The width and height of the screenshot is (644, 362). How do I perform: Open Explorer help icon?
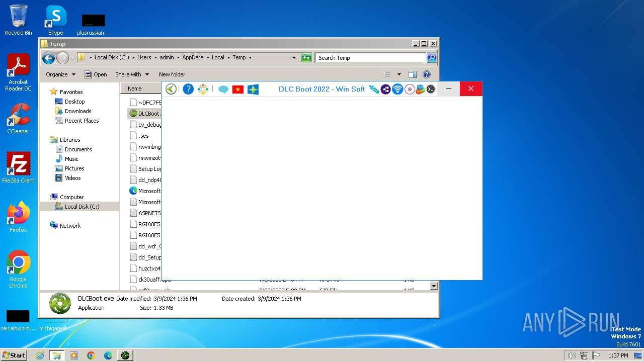(x=427, y=74)
